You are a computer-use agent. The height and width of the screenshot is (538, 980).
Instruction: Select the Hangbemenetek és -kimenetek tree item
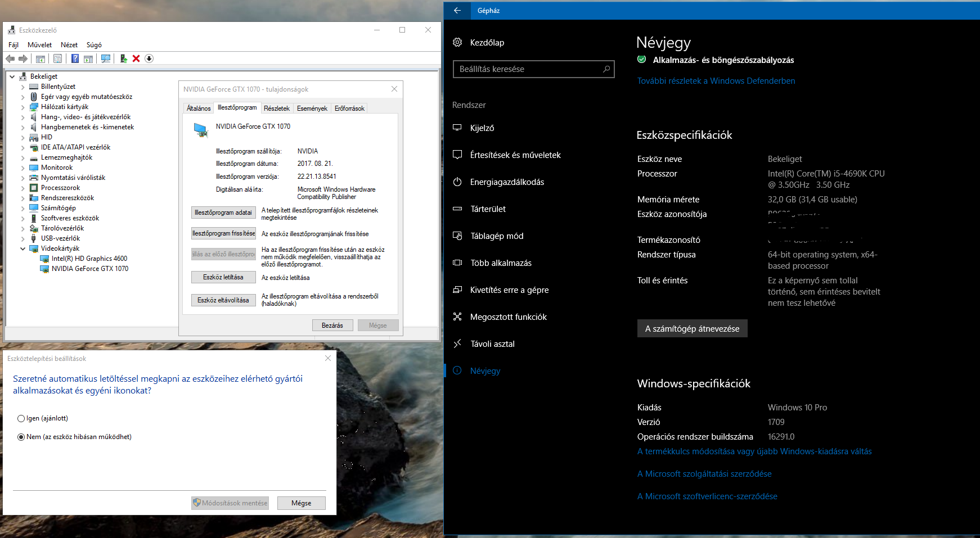coord(87,127)
